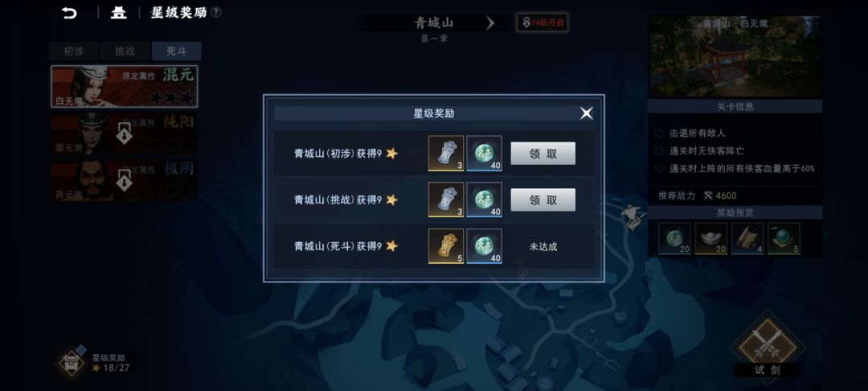Click the locked 24级开启 badge
868x391 pixels.
(x=542, y=23)
